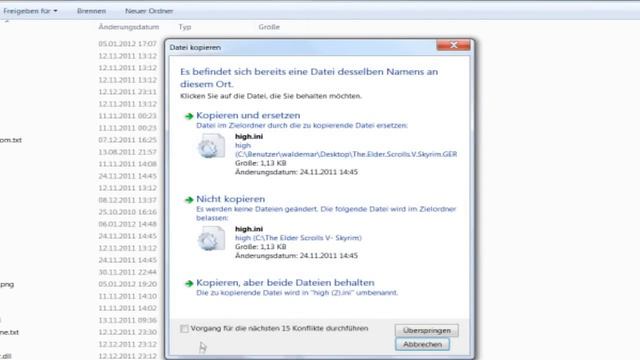Viewport: 640px width, 360px height.
Task: Choose Kopieren und ersetzen option
Action: click(248, 116)
